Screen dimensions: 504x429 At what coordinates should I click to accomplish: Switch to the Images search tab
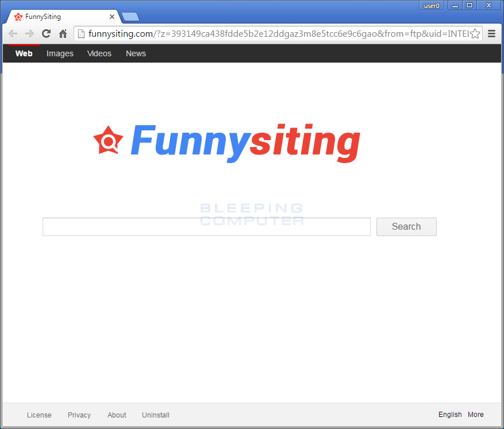tap(60, 53)
